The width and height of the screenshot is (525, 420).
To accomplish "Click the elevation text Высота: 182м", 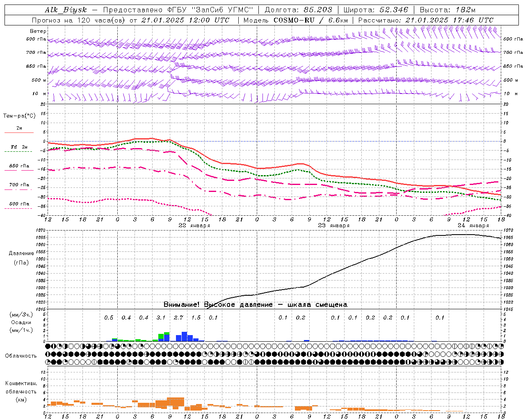I will coord(447,10).
